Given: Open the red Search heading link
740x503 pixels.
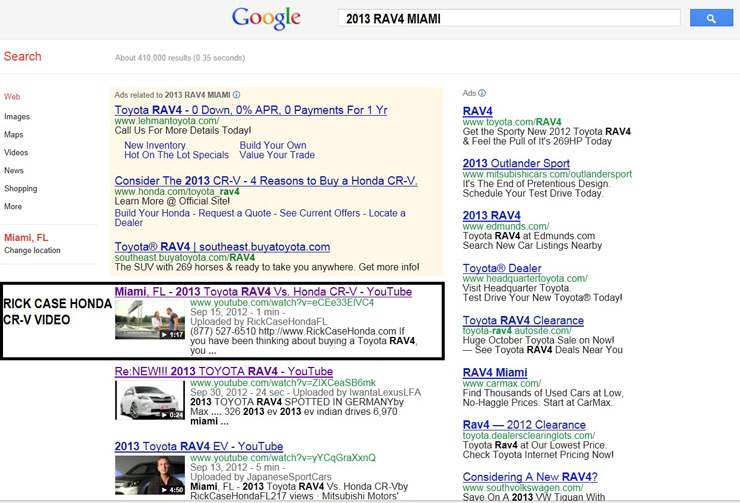Looking at the screenshot, I should coord(23,56).
